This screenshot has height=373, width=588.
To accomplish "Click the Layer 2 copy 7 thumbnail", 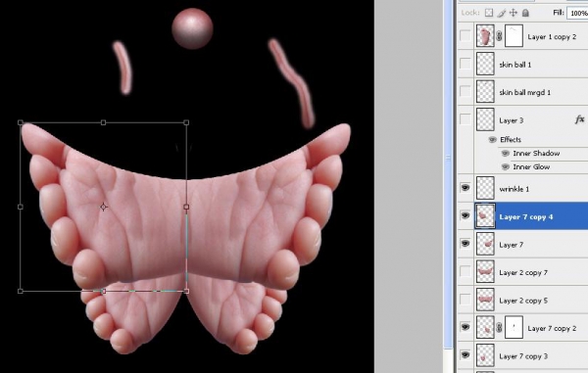I will click(x=485, y=272).
